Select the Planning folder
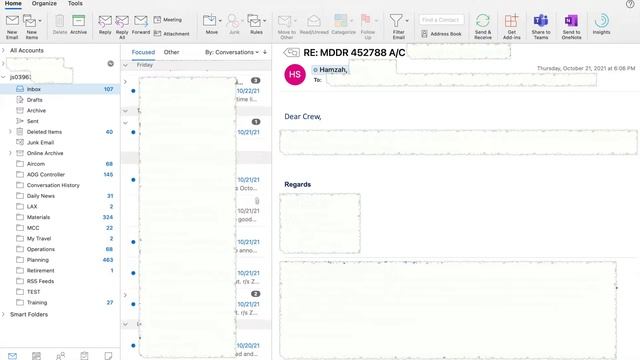This screenshot has height=360, width=640. (x=60, y=260)
